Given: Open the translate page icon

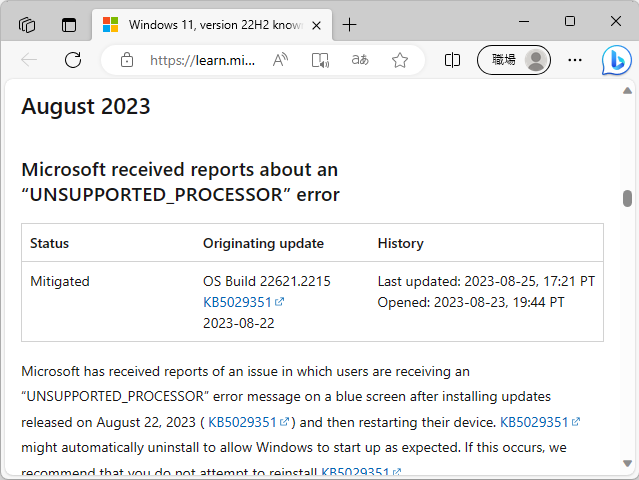Looking at the screenshot, I should coord(360,60).
